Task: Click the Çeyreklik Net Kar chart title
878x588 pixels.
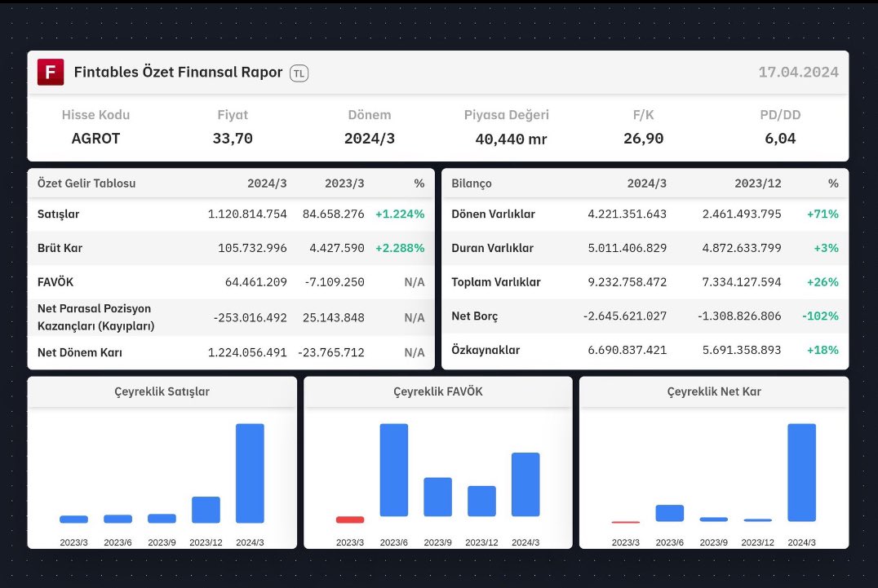Action: [714, 391]
